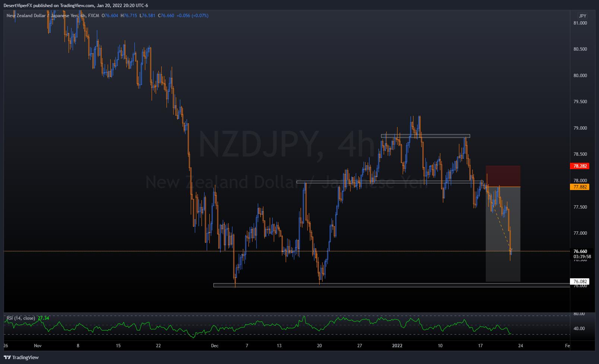The width and height of the screenshot is (599, 364).
Task: Click the 2022 label on time axis
Action: pyautogui.click(x=397, y=346)
